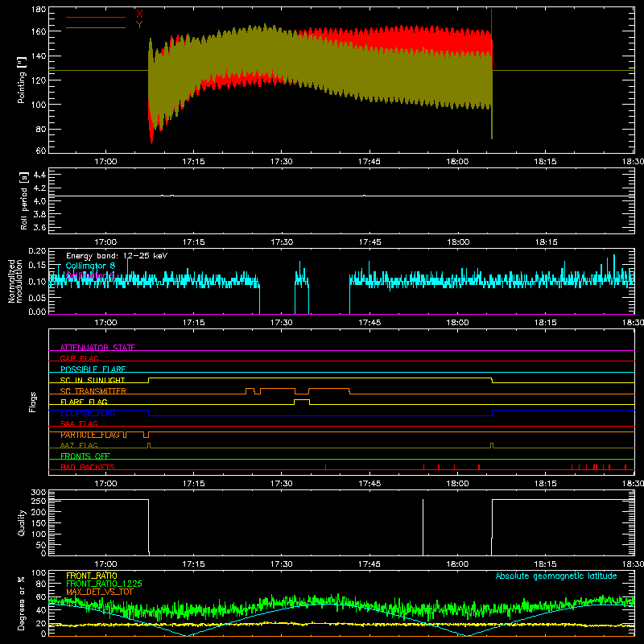Screen dimensions: 644x644
Task: Click the Quality spike near 17:54
Action: 423,527
